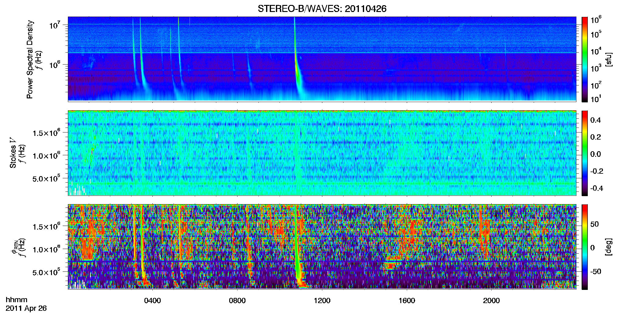
Task: Click the phi RTN direction spectrogram panel
Action: 322,247
